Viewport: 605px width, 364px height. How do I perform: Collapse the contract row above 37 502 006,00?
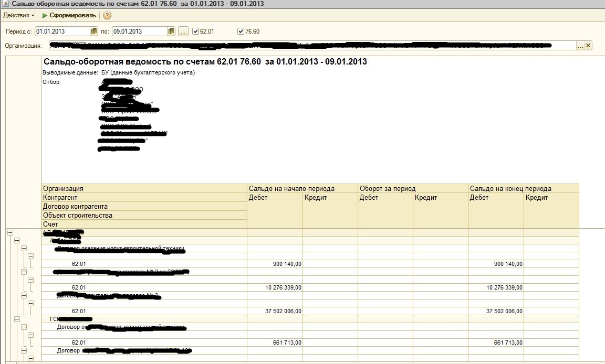(24, 295)
